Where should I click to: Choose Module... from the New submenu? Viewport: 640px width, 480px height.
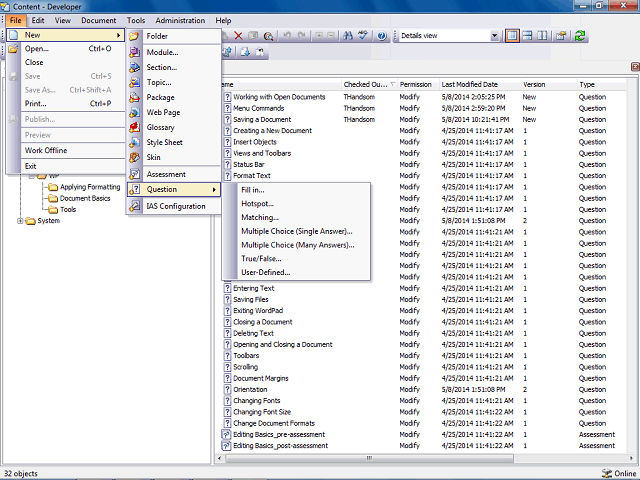174,52
